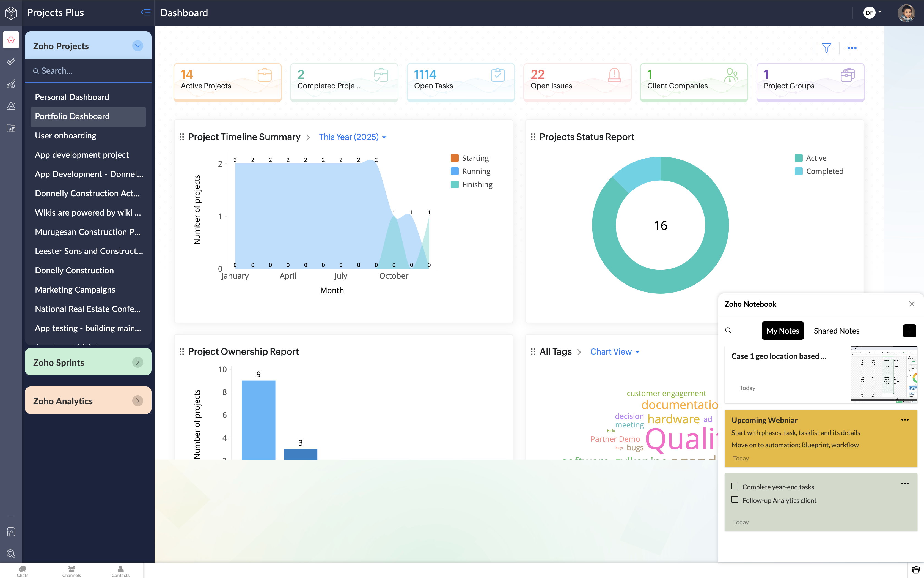This screenshot has width=924, height=578.
Task: Open the This Year (2025) dropdown
Action: coord(353,137)
